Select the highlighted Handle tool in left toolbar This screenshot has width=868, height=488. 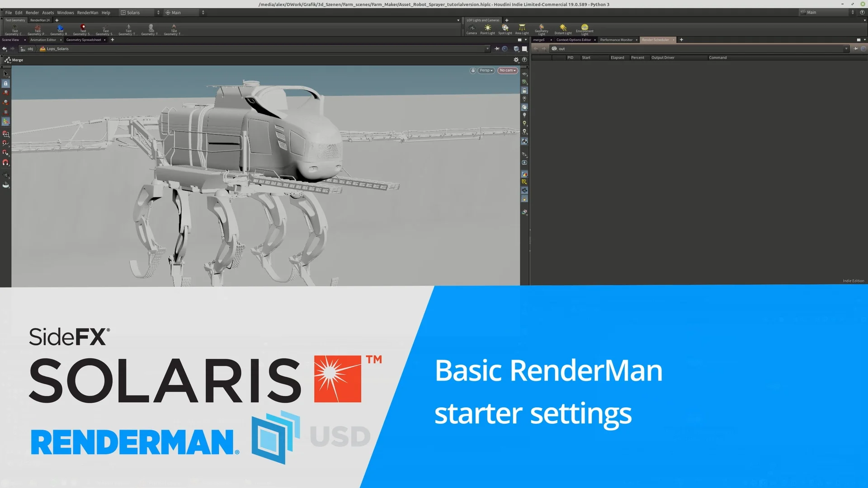[x=6, y=122]
